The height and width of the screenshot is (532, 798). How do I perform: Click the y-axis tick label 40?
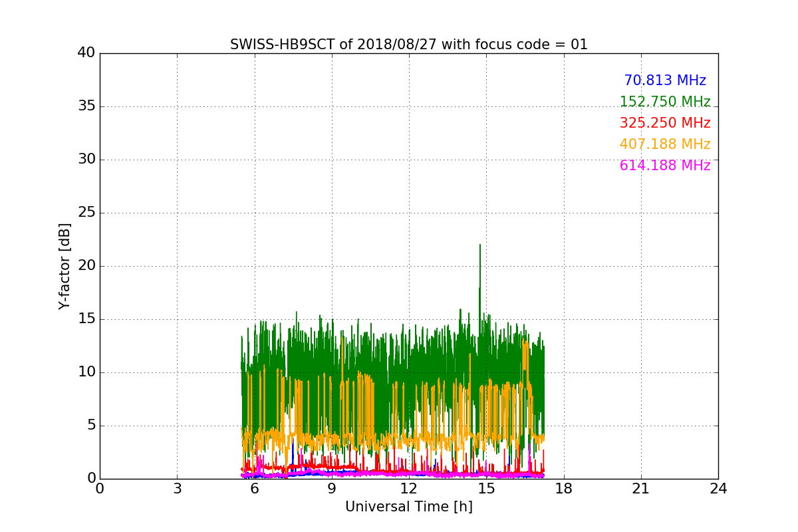click(86, 53)
